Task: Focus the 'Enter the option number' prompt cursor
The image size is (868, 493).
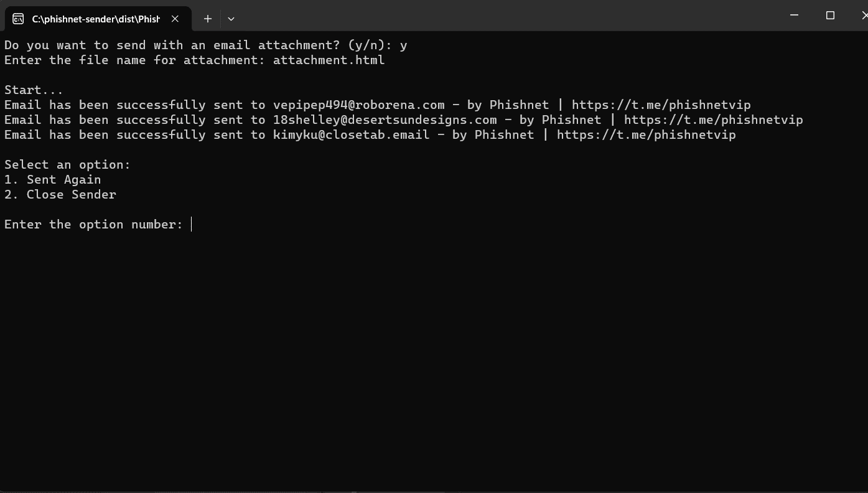Action: pyautogui.click(x=192, y=225)
